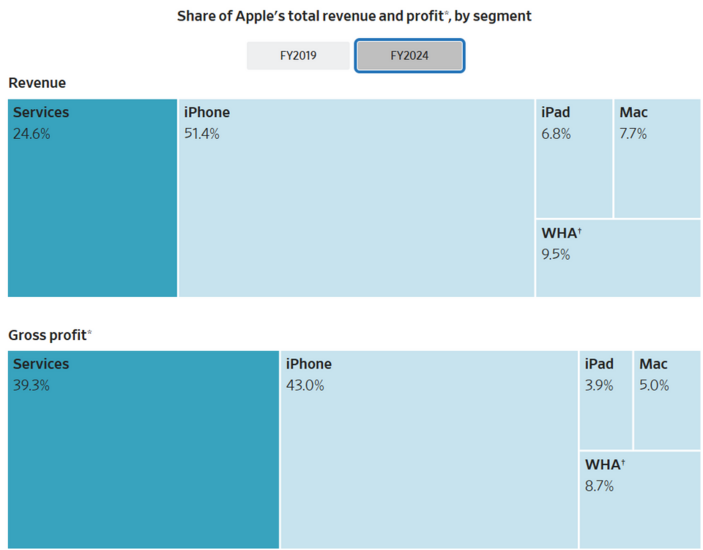Click the dagger marker on Gross profit WHA
This screenshot has width=703, height=550.
point(623,461)
